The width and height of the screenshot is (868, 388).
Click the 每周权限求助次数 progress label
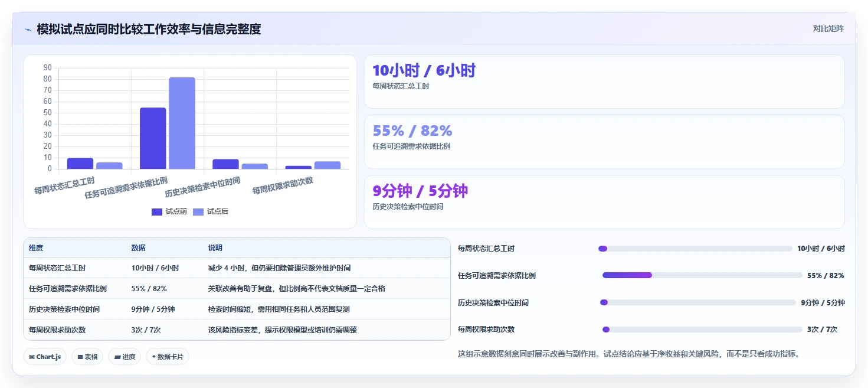click(x=486, y=330)
